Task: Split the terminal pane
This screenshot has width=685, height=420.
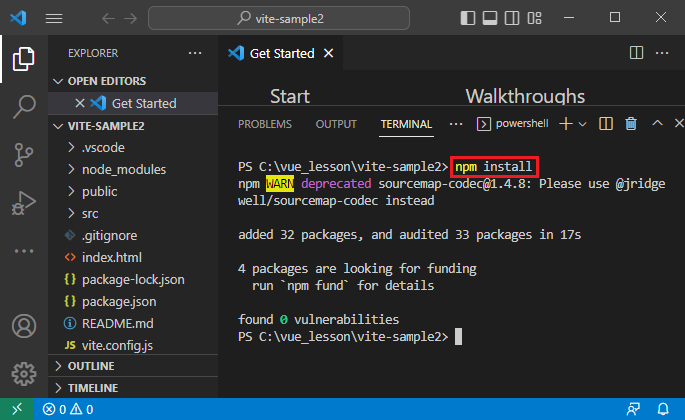Action: (606, 124)
